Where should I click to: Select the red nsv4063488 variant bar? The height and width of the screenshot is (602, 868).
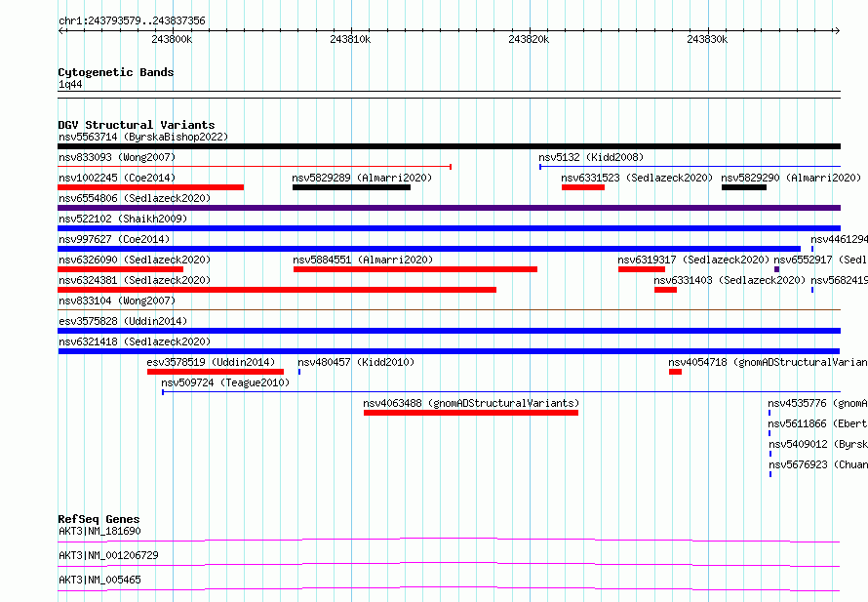470,413
